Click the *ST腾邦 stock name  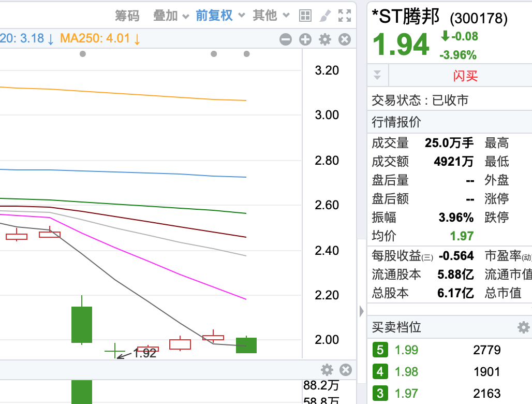pyautogui.click(x=405, y=16)
